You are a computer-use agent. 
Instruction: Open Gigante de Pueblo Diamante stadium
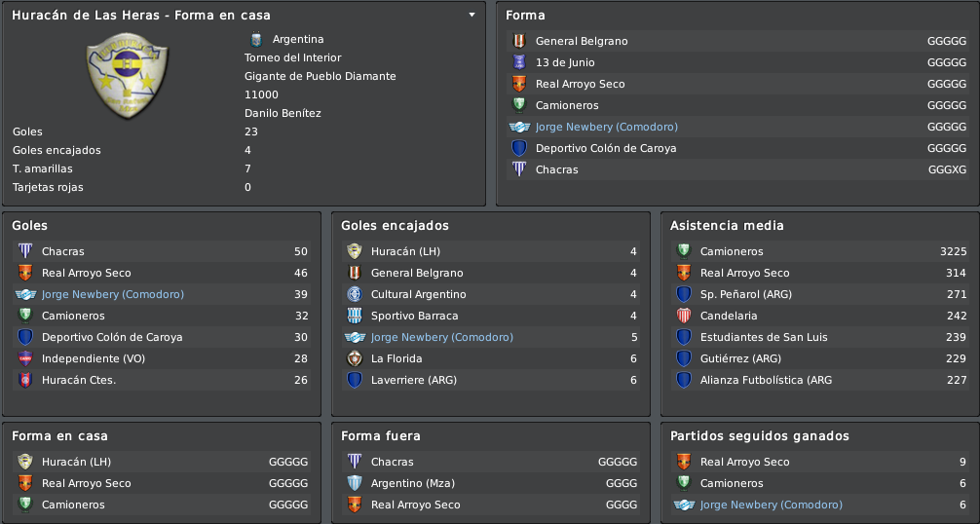click(x=320, y=76)
